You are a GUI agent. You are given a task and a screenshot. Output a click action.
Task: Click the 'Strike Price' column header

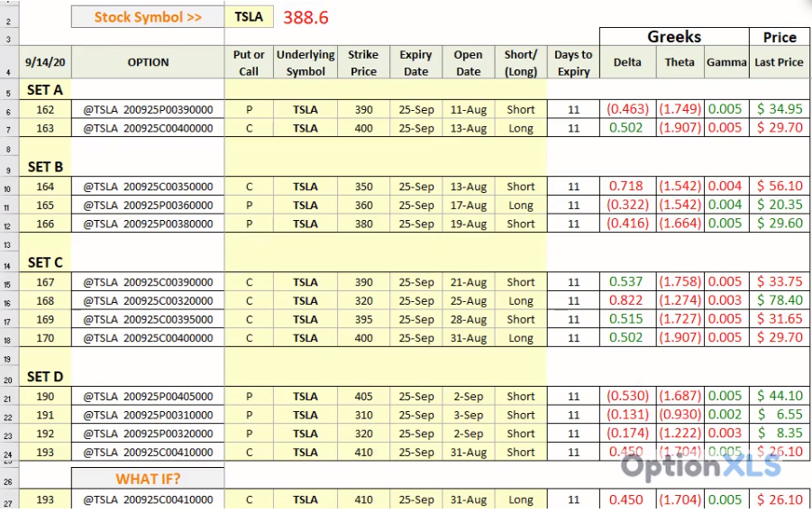pyautogui.click(x=363, y=62)
